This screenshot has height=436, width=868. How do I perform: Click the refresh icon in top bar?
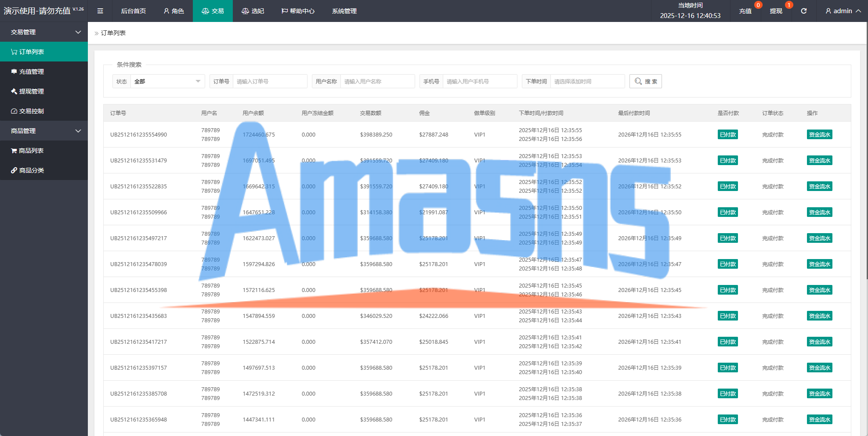click(x=803, y=11)
